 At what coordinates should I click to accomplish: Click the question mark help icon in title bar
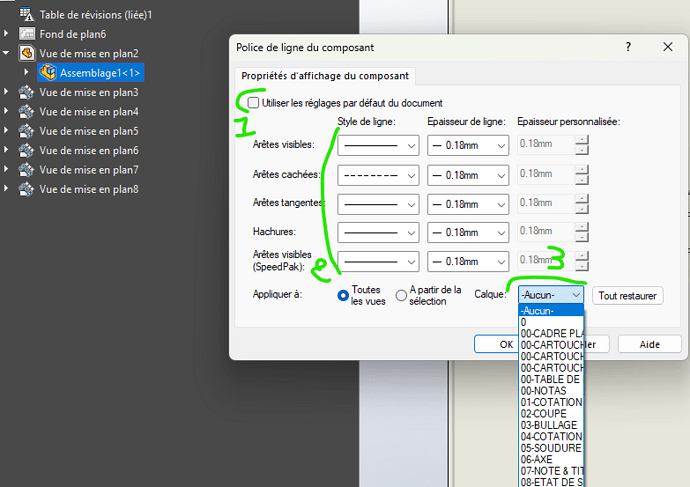[x=628, y=47]
